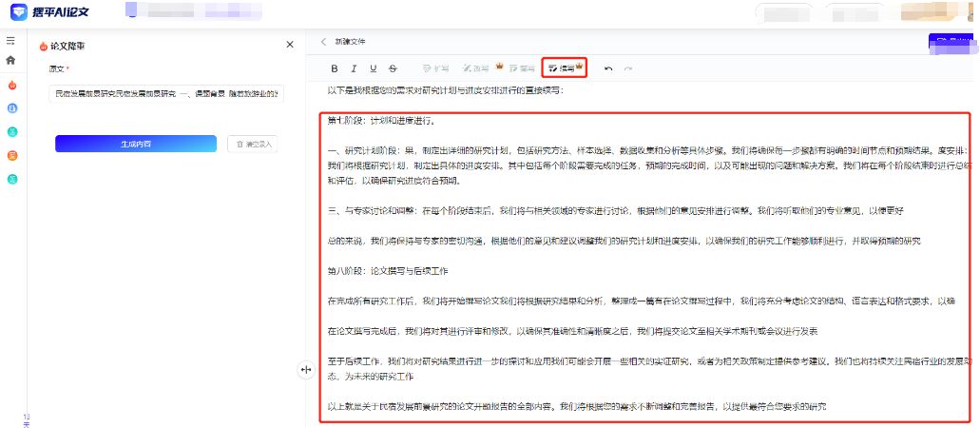980x428 pixels.
Task: Open the home icon in sidebar
Action: (10, 61)
